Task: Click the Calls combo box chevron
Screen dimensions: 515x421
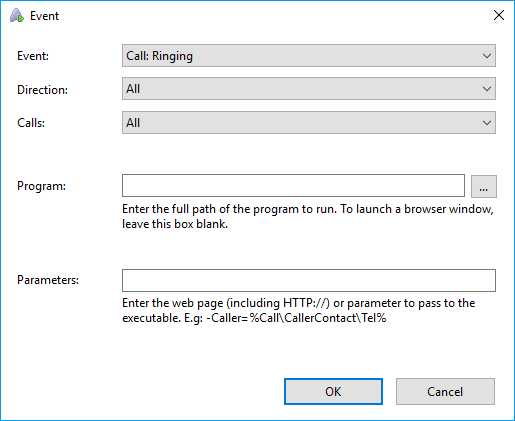Action: tap(487, 123)
